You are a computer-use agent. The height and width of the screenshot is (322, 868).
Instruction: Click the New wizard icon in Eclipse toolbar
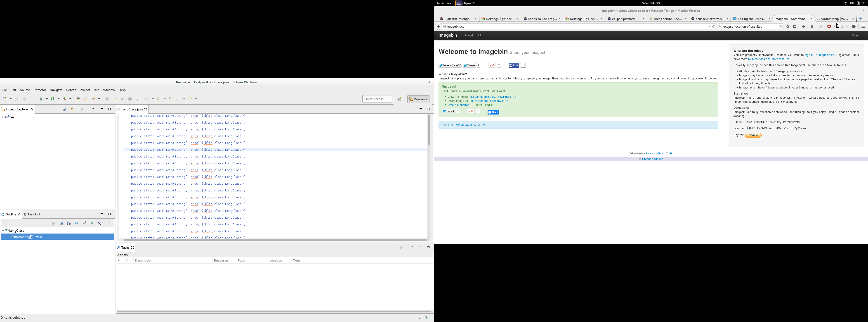[5, 99]
